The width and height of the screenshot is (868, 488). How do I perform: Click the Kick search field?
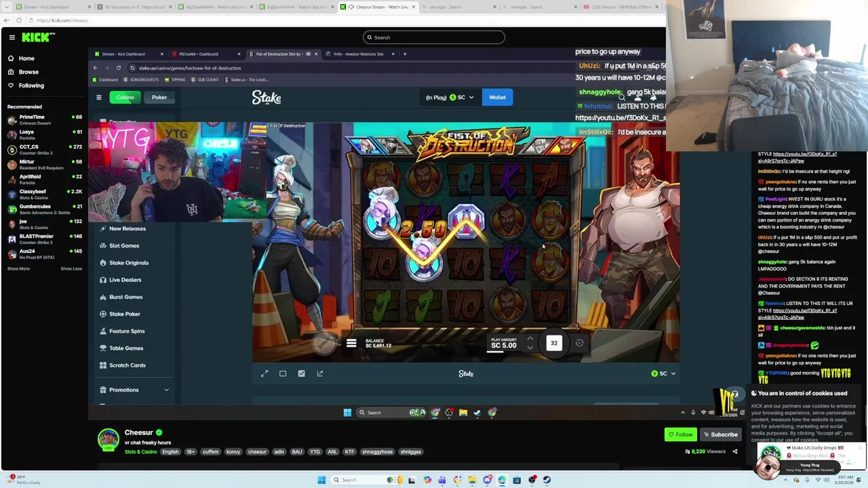tap(434, 37)
